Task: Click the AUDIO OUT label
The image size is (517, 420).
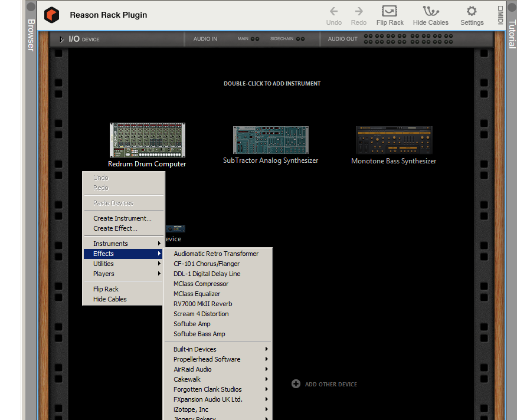Action: point(342,39)
